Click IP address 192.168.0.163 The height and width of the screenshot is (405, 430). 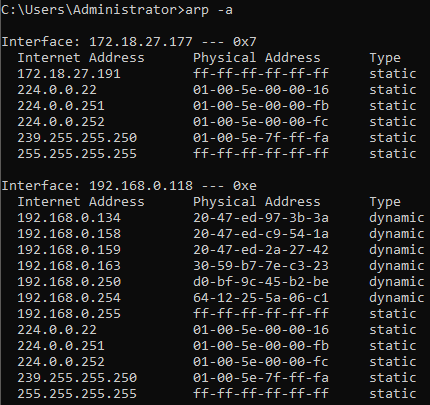coord(69,266)
